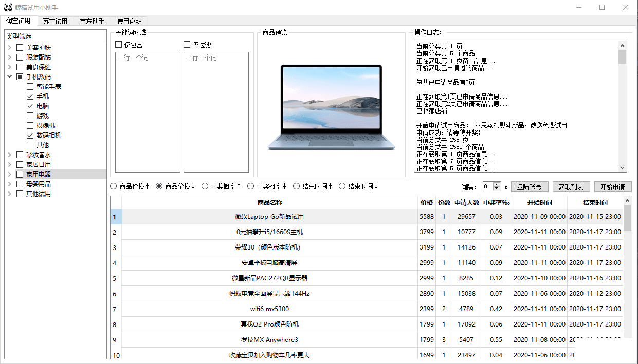This screenshot has width=638, height=364.
Task: Click the 获取列表 button
Action: coord(571,187)
